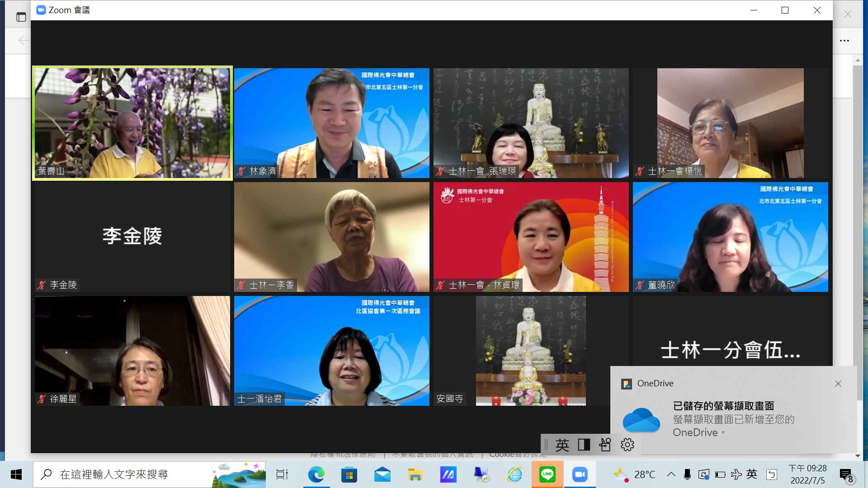Open Task View button

coord(282,474)
